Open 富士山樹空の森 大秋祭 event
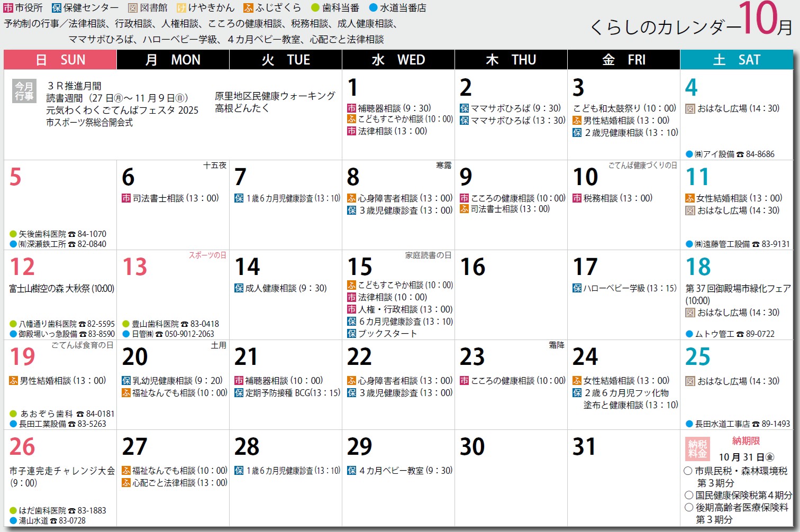This screenshot has width=800, height=532. (61, 289)
